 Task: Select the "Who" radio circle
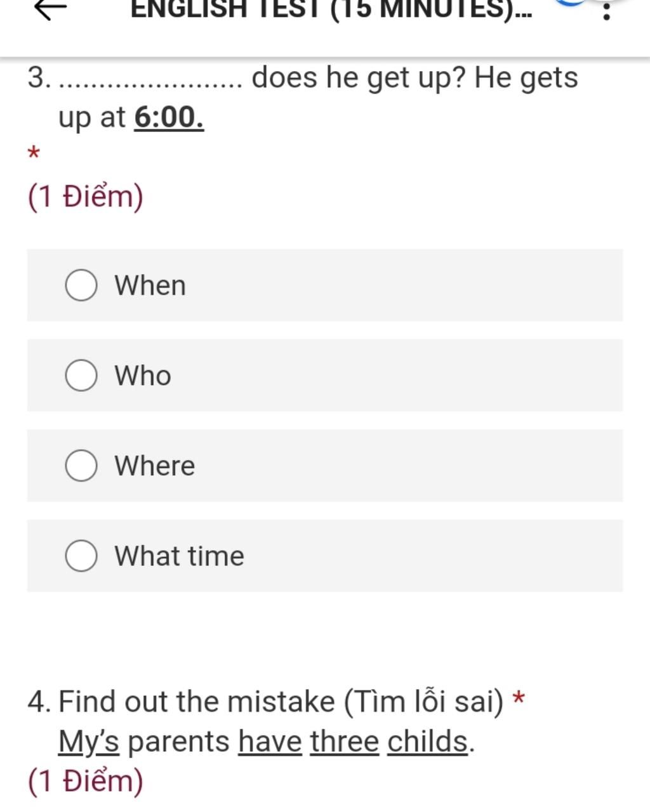pyautogui.click(x=81, y=376)
